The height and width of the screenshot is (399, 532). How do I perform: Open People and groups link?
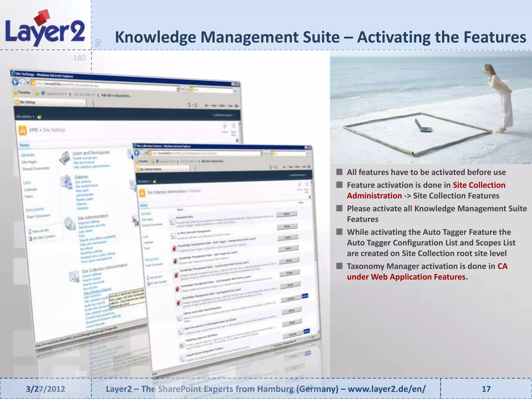[85, 158]
